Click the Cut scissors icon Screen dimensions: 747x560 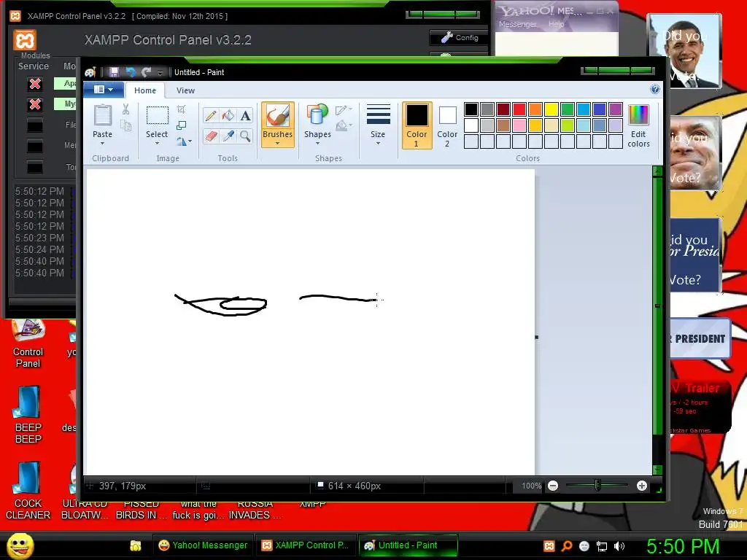[x=125, y=109]
